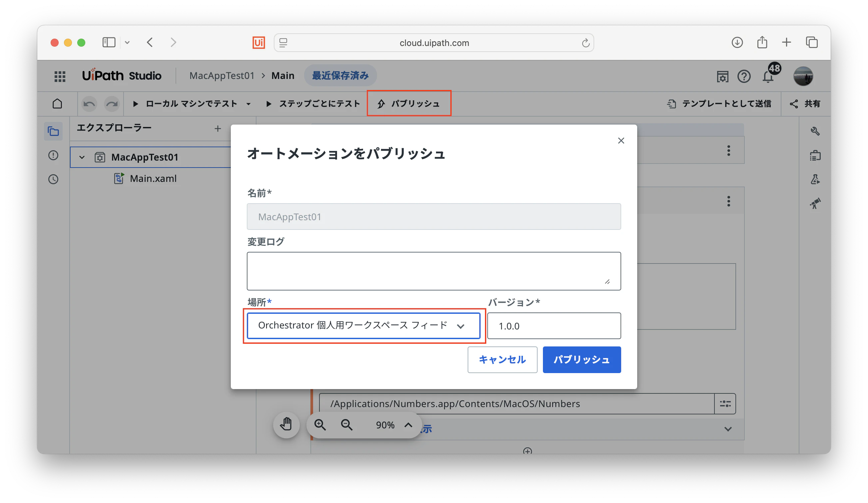
Task: Open the 場所 Orchestrator feed dropdown
Action: point(363,325)
